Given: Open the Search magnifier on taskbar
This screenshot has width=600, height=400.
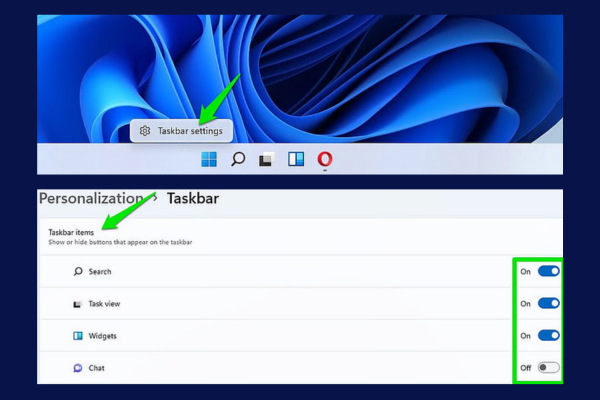Looking at the screenshot, I should tap(238, 159).
